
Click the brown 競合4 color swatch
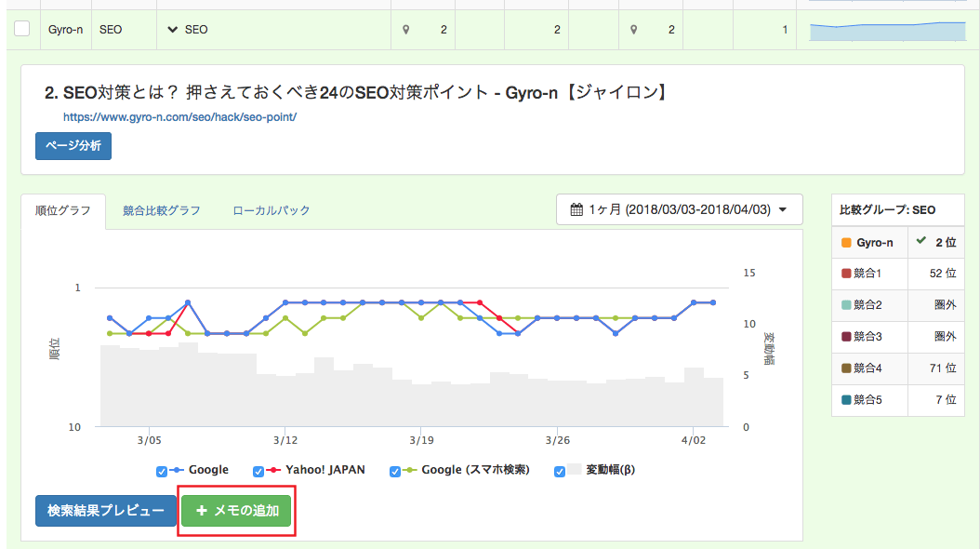tap(846, 368)
